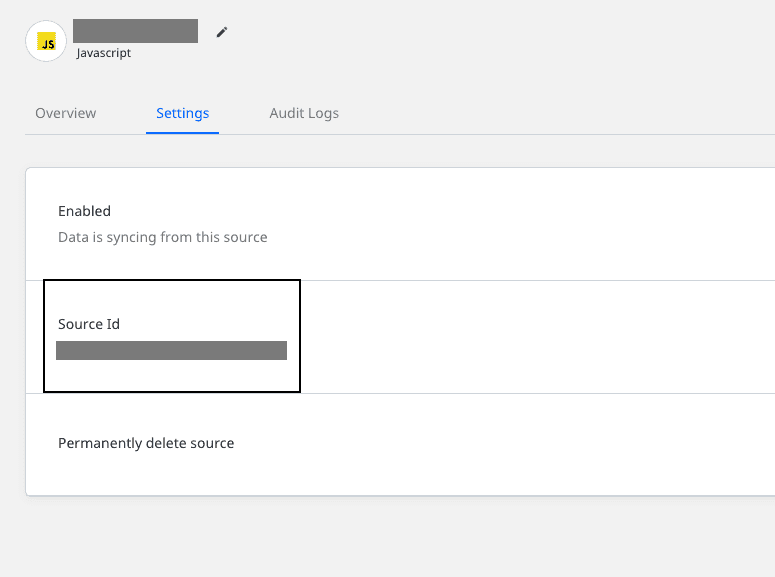The width and height of the screenshot is (775, 577).
Task: Select the Settings tab
Action: tap(182, 113)
